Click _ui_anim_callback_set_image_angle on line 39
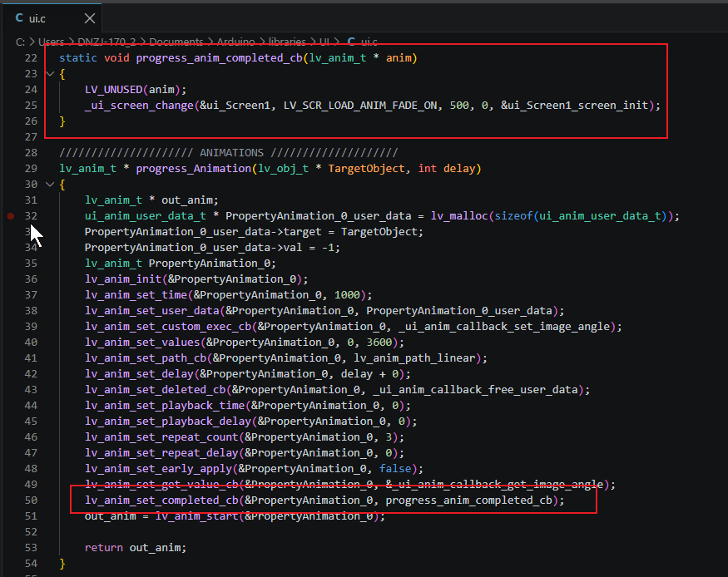Image resolution: width=728 pixels, height=577 pixels. (x=504, y=327)
